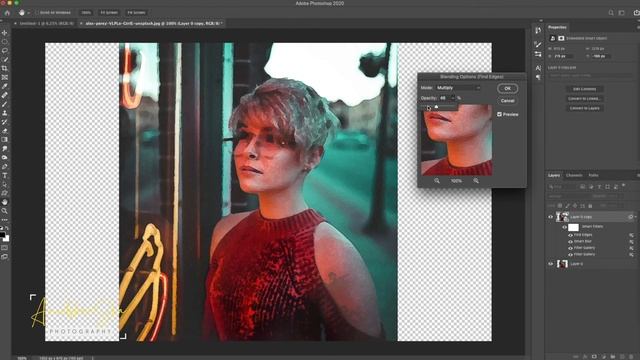Add layer mask from Layers panel bottom
640x360 pixels.
pos(594,357)
